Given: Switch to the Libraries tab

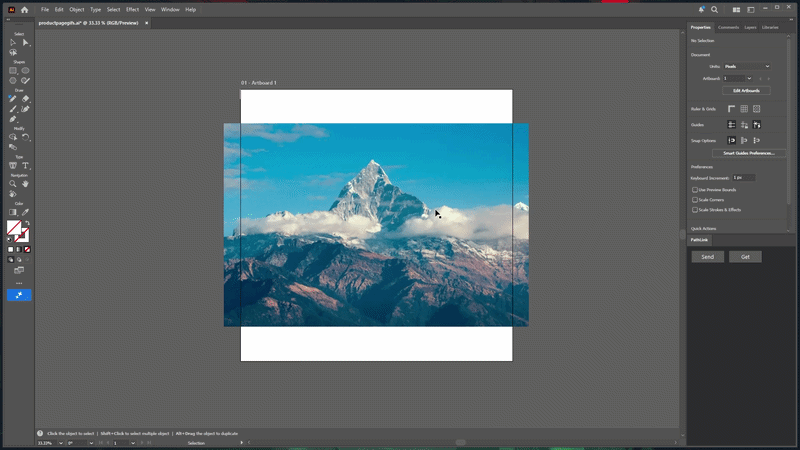Looking at the screenshot, I should pos(770,28).
